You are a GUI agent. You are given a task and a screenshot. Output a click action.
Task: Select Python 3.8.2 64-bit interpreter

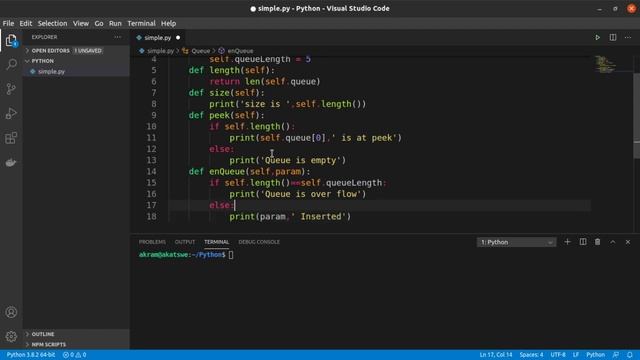point(31,355)
